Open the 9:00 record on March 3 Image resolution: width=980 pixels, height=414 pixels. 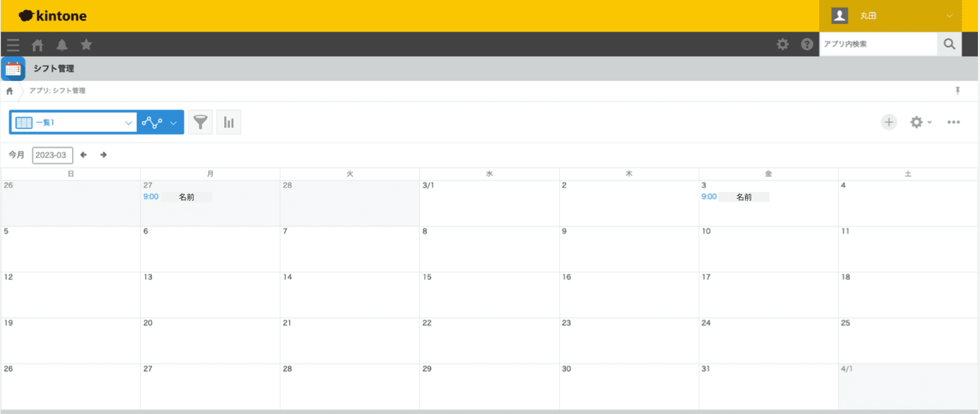[709, 197]
